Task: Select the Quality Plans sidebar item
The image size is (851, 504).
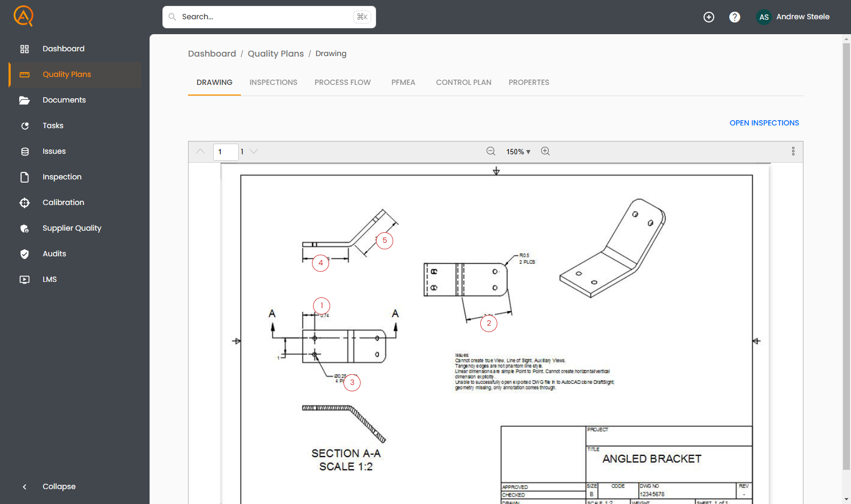Action: [x=75, y=74]
